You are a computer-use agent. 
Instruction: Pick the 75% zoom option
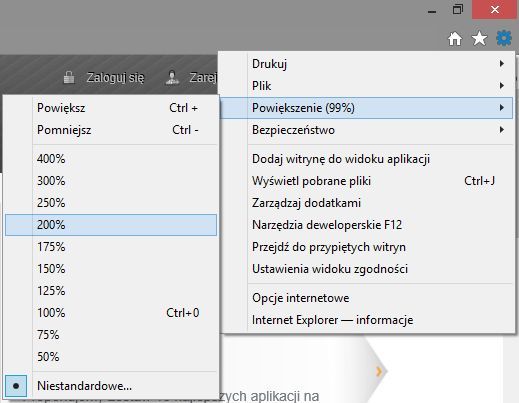tap(111, 335)
